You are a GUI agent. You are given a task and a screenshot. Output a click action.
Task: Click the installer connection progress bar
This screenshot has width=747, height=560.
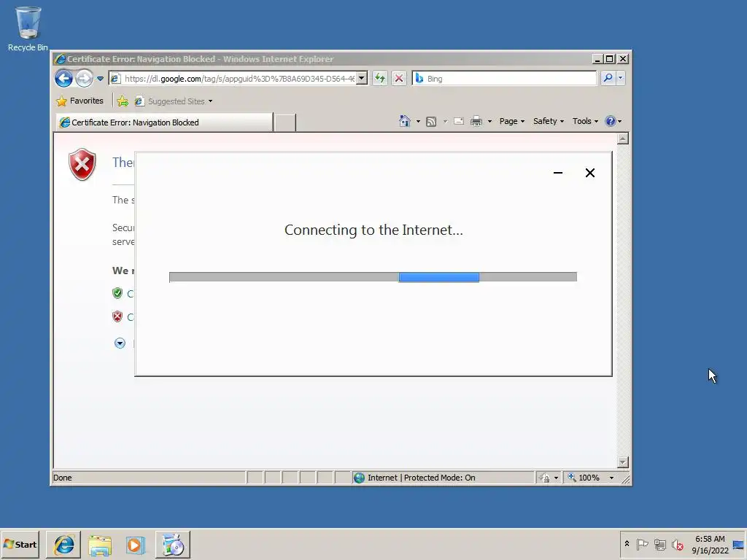(x=373, y=277)
